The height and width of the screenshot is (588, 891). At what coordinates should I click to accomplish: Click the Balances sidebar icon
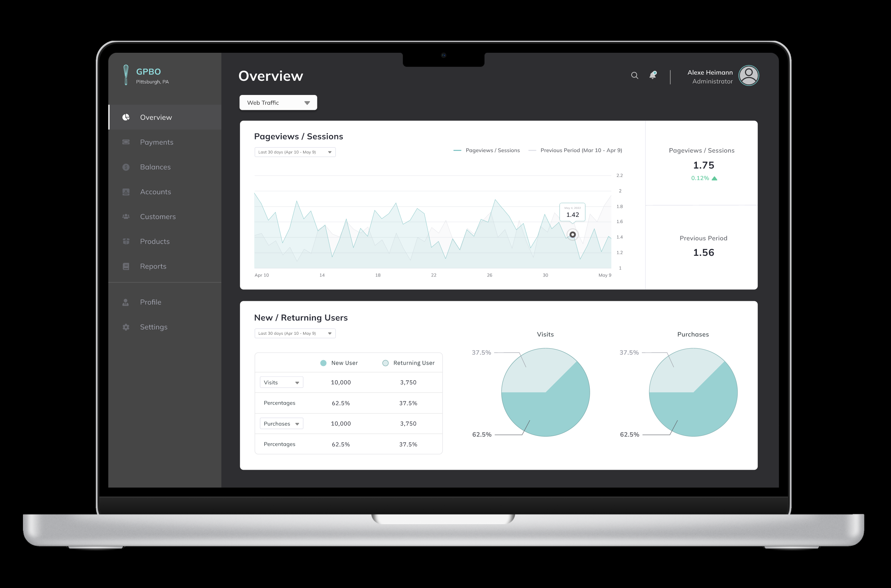(126, 167)
